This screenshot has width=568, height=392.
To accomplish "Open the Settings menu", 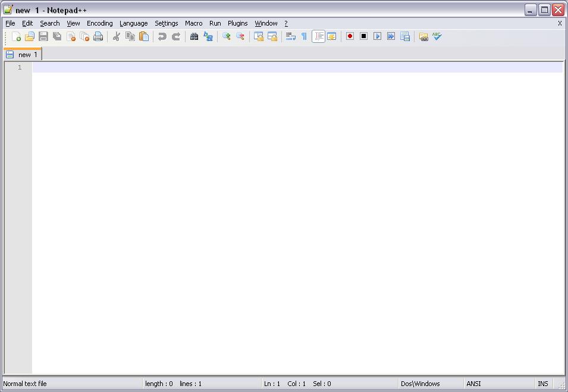I will pos(167,23).
